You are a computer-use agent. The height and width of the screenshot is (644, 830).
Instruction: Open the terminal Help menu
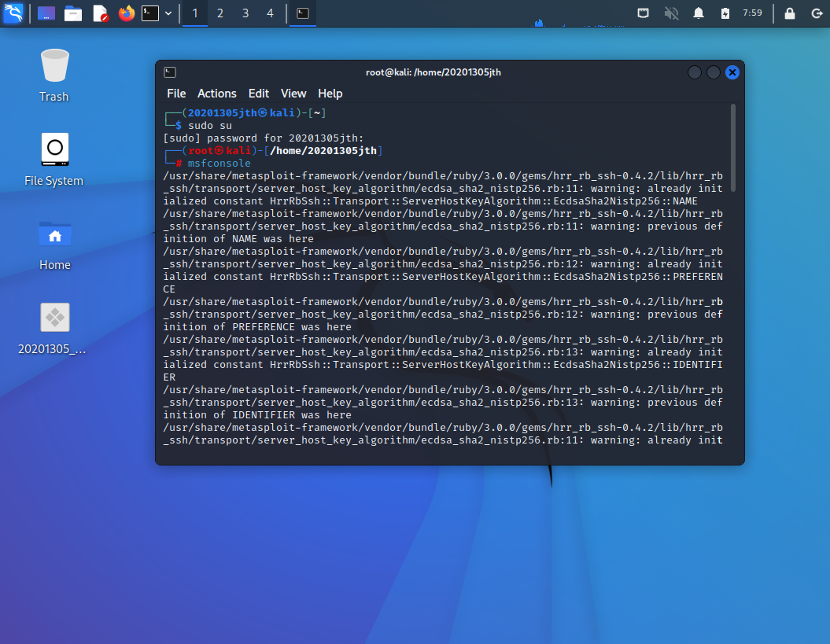coord(330,94)
